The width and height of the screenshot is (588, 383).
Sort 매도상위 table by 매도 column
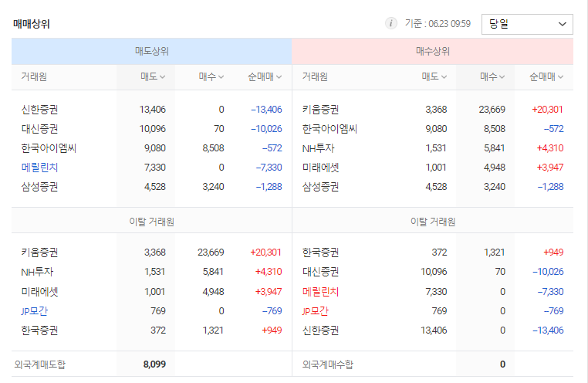[153, 77]
